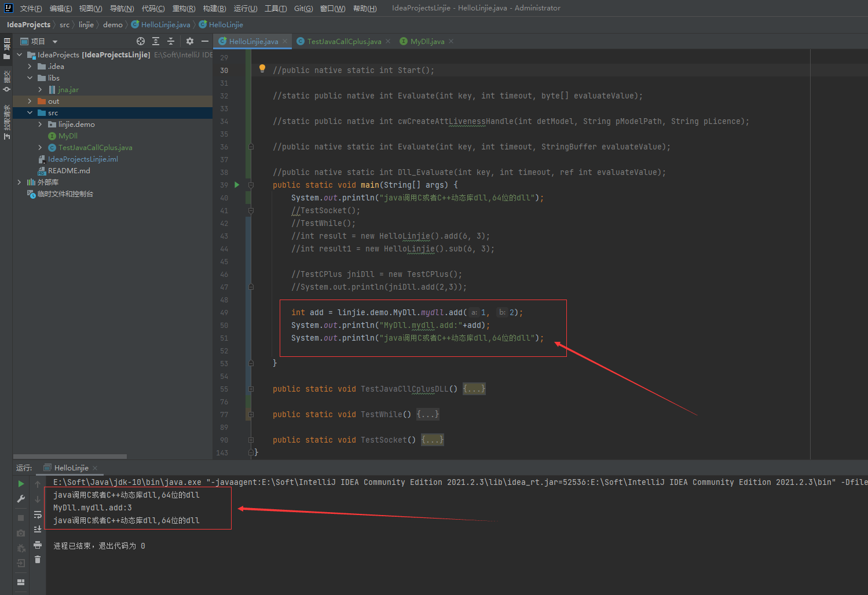Toggle scroll to end in console
This screenshot has height=595, width=868.
click(x=38, y=529)
